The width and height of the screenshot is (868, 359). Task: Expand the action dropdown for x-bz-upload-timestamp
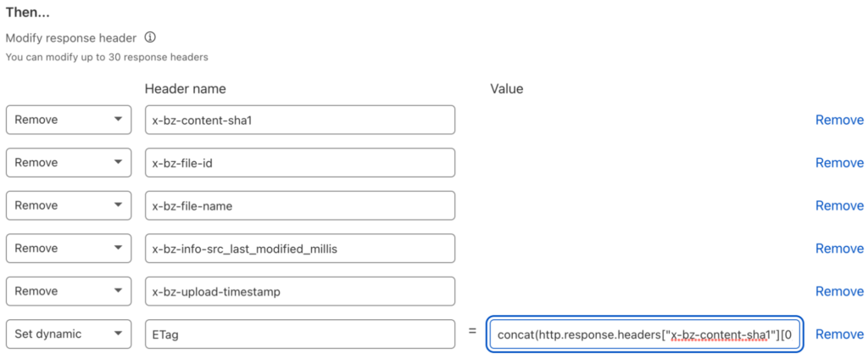point(69,291)
